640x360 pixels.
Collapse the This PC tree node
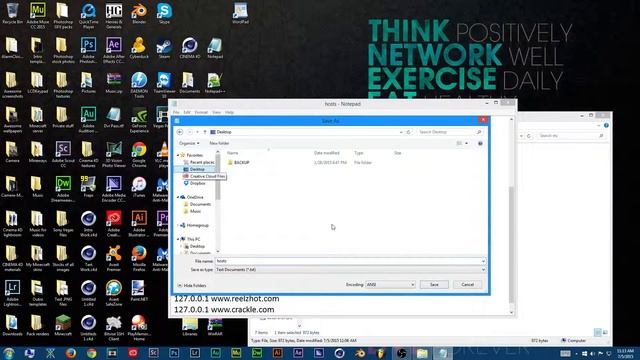(x=178, y=239)
